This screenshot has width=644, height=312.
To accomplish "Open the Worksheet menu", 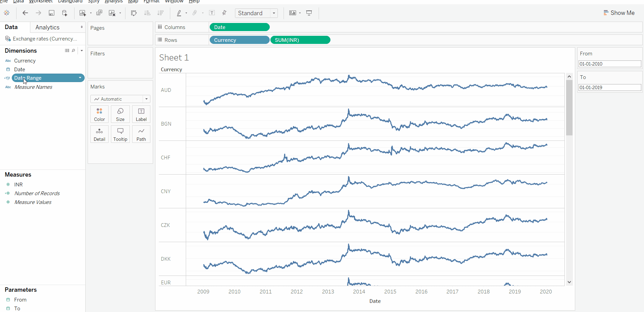I will tap(40, 1).
